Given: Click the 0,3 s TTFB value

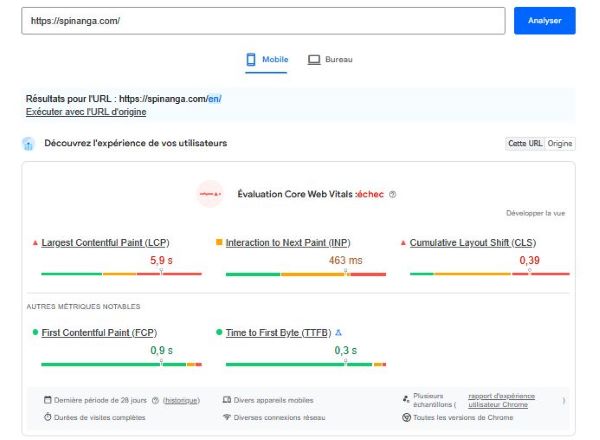Looking at the screenshot, I should pos(346,350).
